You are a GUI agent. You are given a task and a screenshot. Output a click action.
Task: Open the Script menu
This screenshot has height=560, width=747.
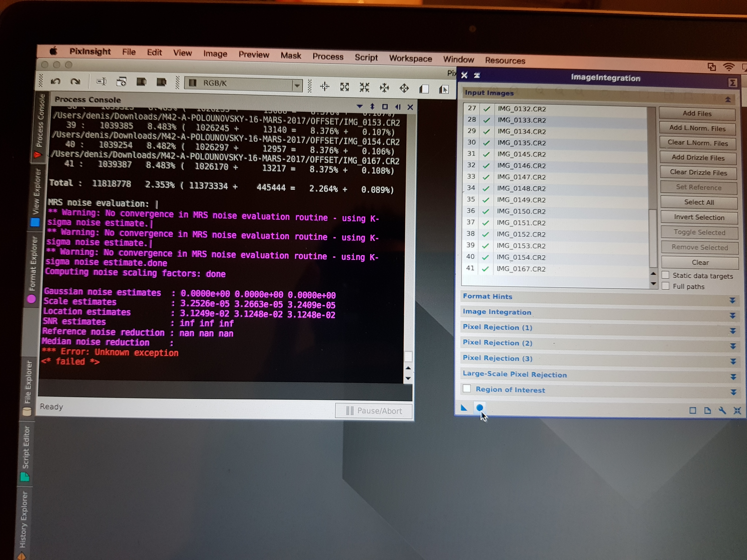(x=366, y=57)
